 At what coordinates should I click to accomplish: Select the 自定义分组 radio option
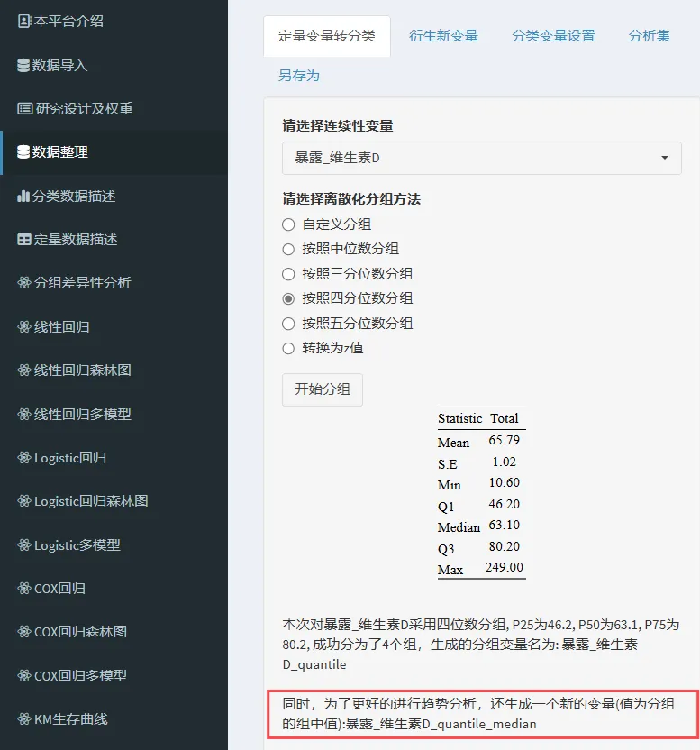pyautogui.click(x=288, y=224)
